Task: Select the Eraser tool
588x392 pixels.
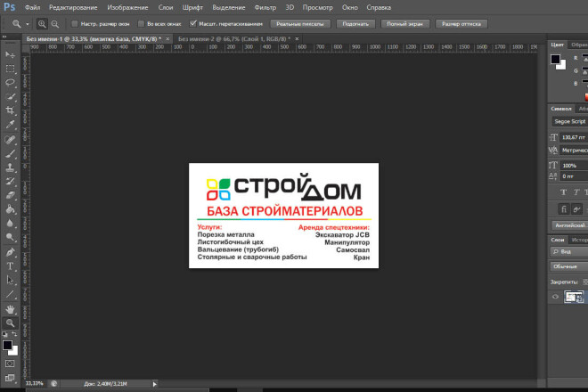Action: 10,195
